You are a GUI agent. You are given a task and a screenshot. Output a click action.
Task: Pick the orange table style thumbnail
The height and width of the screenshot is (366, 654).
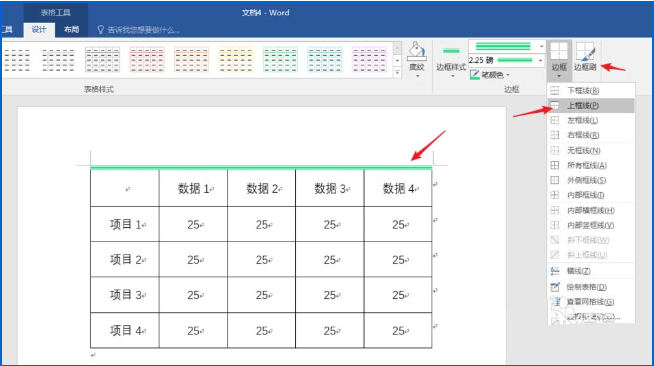pyautogui.click(x=191, y=60)
